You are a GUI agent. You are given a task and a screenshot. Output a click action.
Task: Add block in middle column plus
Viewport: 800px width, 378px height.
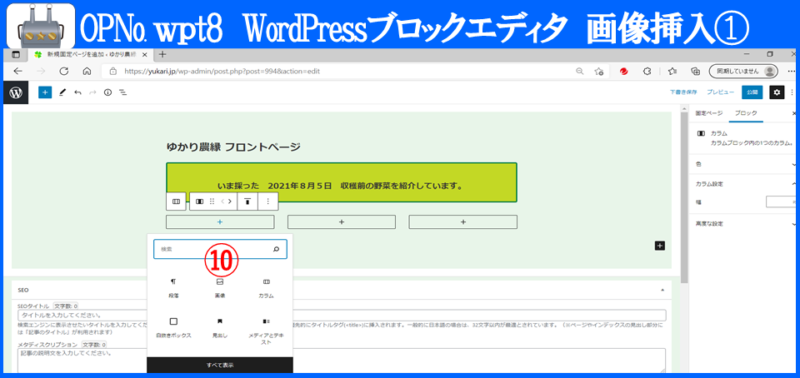341,222
